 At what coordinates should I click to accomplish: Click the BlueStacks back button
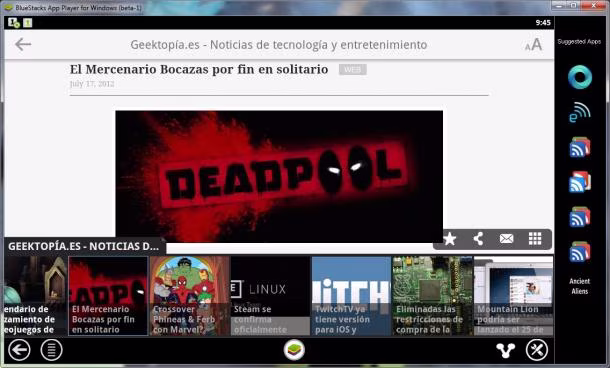pos(19,350)
